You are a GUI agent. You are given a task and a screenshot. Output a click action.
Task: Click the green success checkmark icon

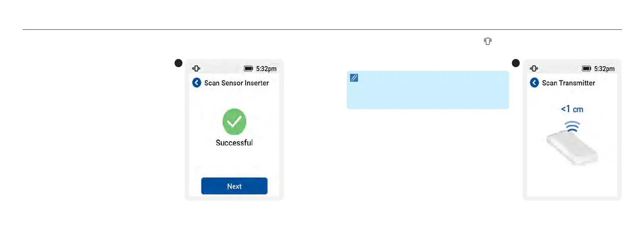point(234,121)
